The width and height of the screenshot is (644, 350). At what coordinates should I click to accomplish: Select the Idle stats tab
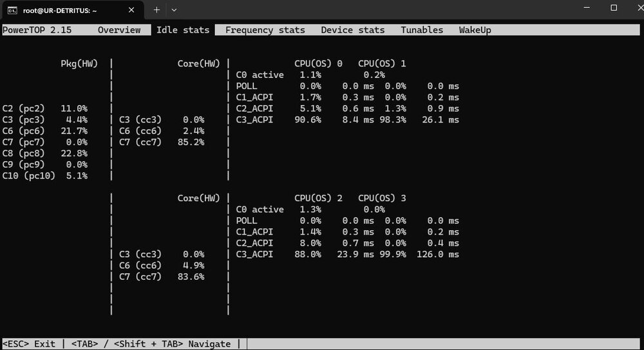tap(183, 30)
